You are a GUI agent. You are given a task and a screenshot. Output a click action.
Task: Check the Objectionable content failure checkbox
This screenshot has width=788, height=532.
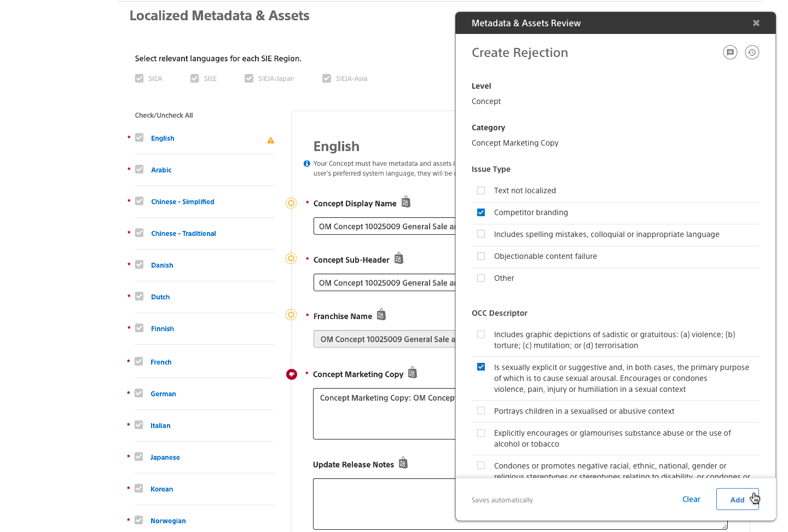(x=481, y=256)
